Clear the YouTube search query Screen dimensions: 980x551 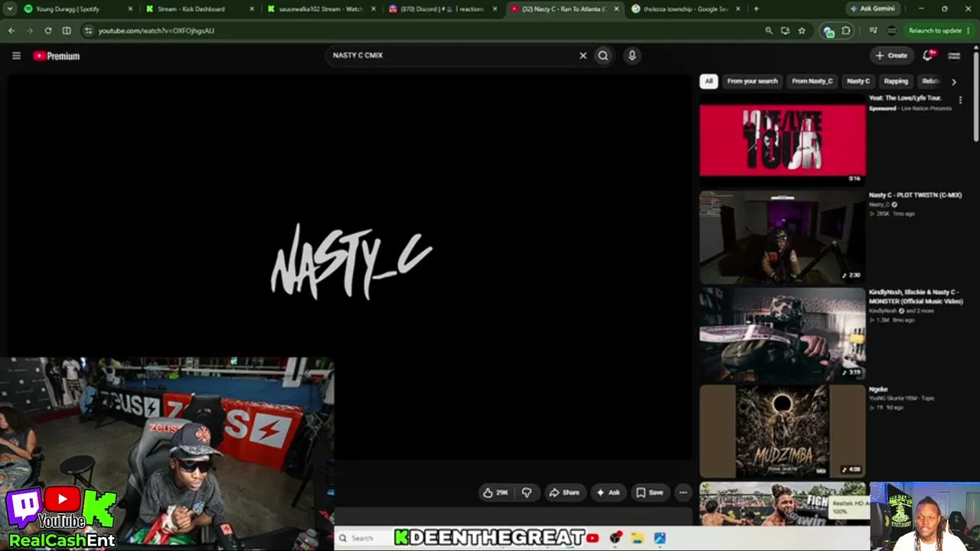point(583,55)
